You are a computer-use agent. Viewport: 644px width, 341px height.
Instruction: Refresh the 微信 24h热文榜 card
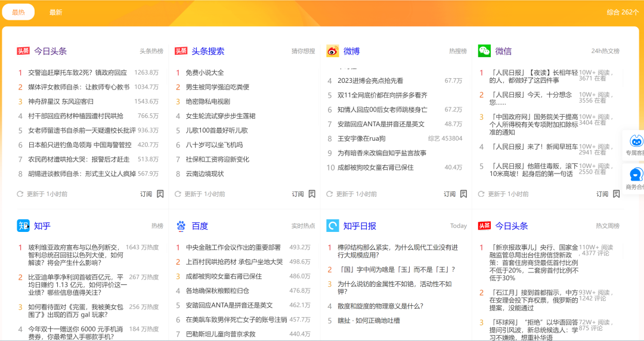481,194
